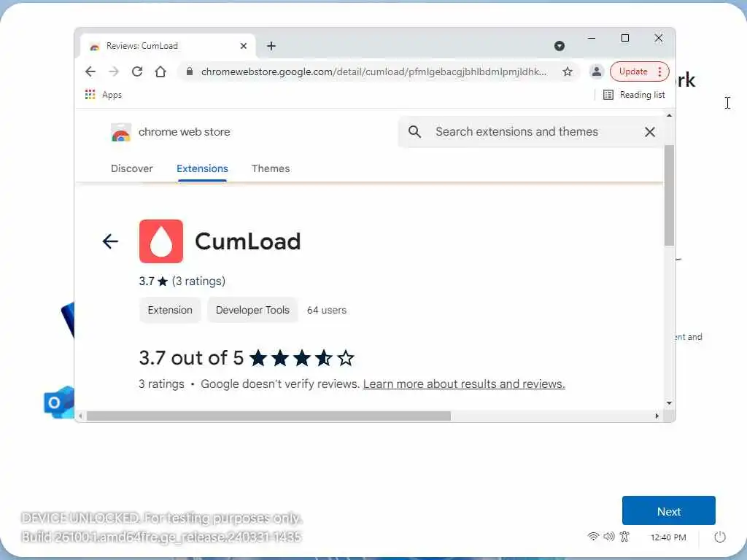Open the Wi-Fi network icon
The width and height of the screenshot is (747, 560).
593,537
